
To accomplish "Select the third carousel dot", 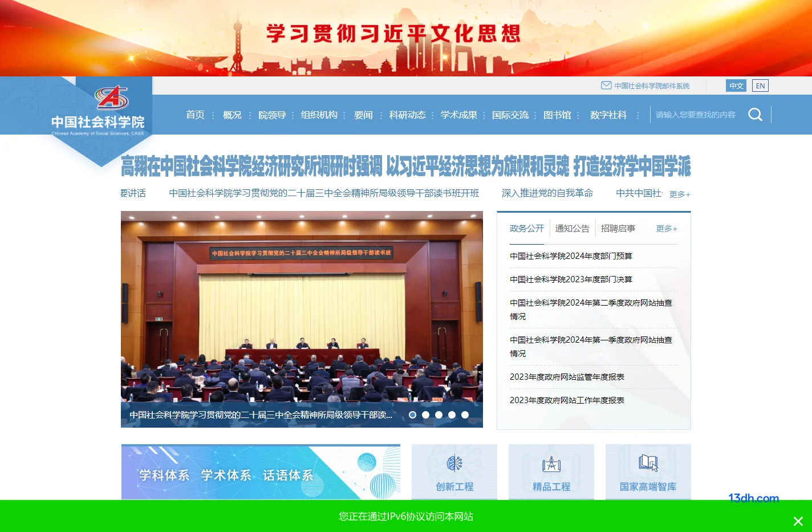I will tap(439, 415).
